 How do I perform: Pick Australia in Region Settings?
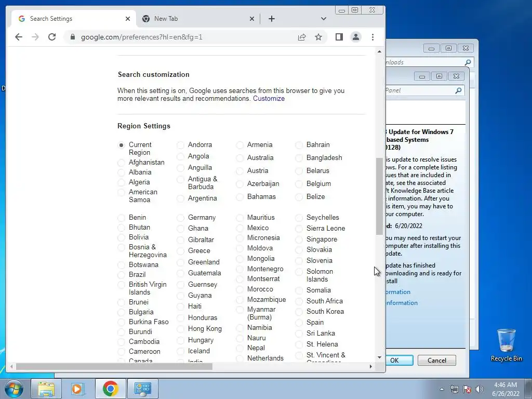(240, 158)
